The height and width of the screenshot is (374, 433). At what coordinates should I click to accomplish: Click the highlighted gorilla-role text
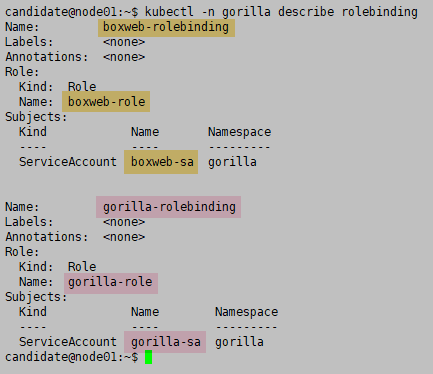tap(111, 283)
